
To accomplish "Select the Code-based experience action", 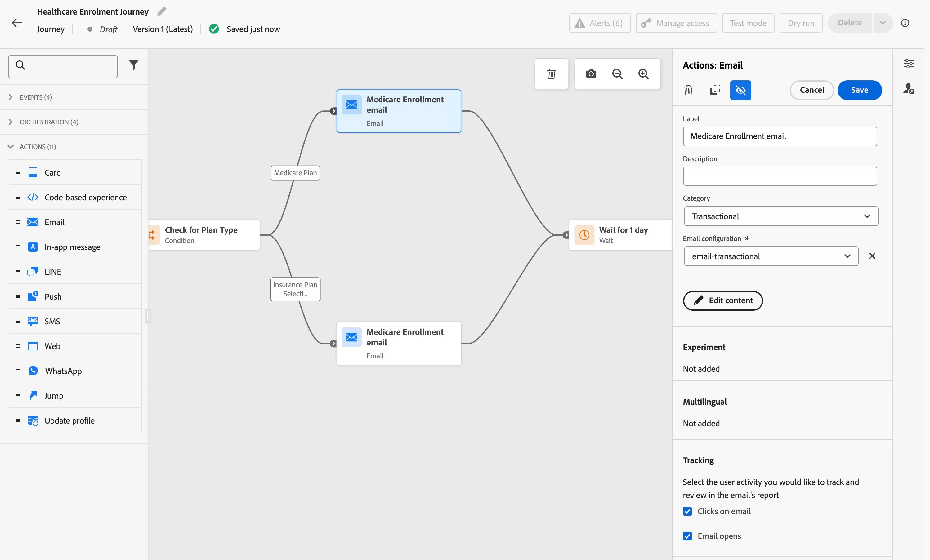I will point(75,197).
